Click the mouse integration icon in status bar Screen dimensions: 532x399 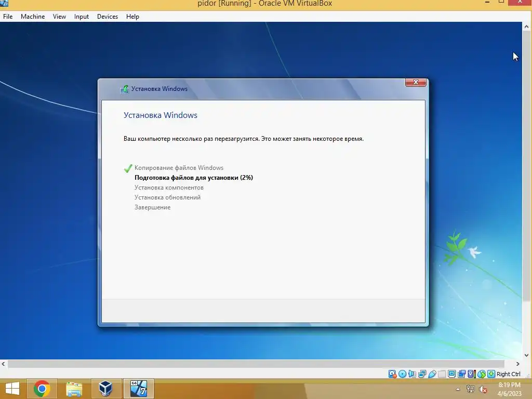(482, 374)
